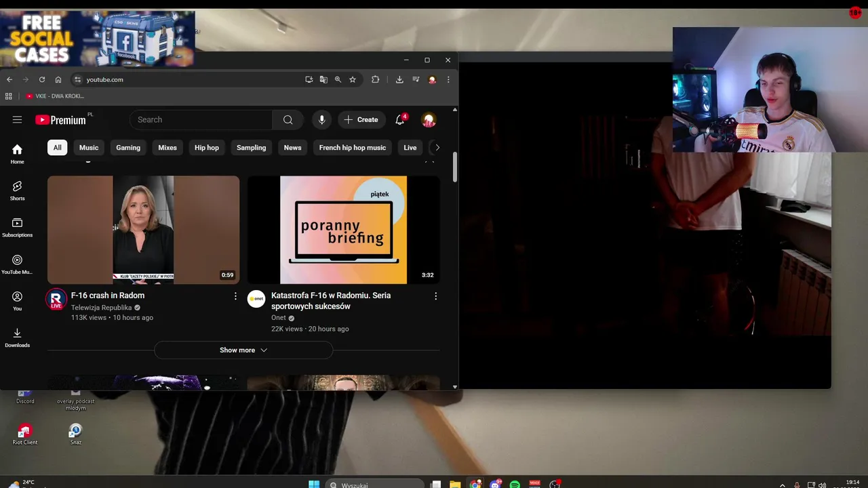Click the translate page icon
868x488 pixels.
pyautogui.click(x=323, y=79)
